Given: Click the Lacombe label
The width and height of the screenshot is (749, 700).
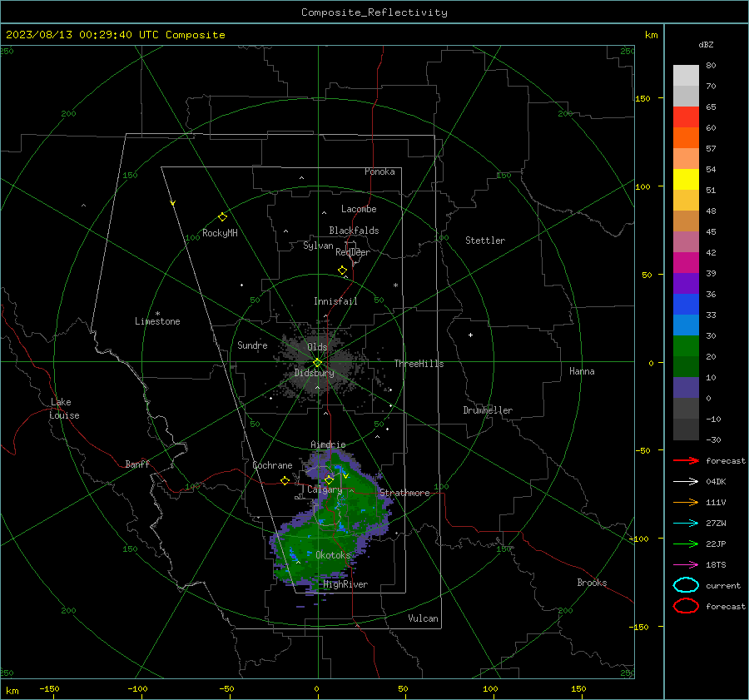Looking at the screenshot, I should pyautogui.click(x=359, y=209).
